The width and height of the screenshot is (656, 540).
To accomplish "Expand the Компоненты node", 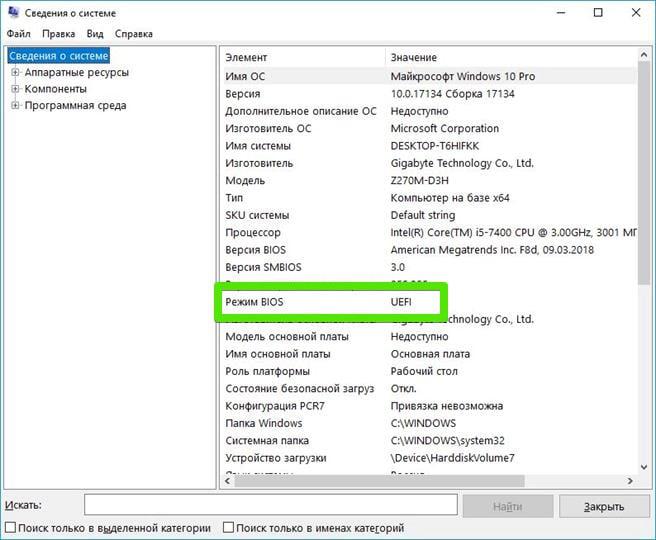I will (15, 89).
